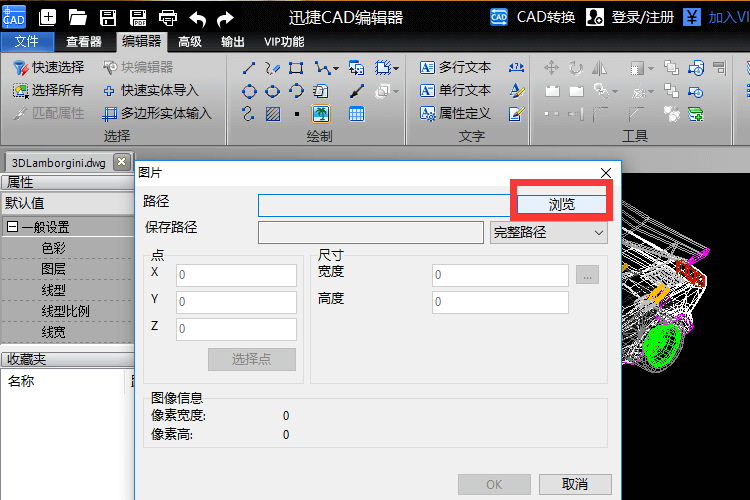Select the Spline curve tool
Image resolution: width=750 pixels, height=500 pixels.
point(248,114)
